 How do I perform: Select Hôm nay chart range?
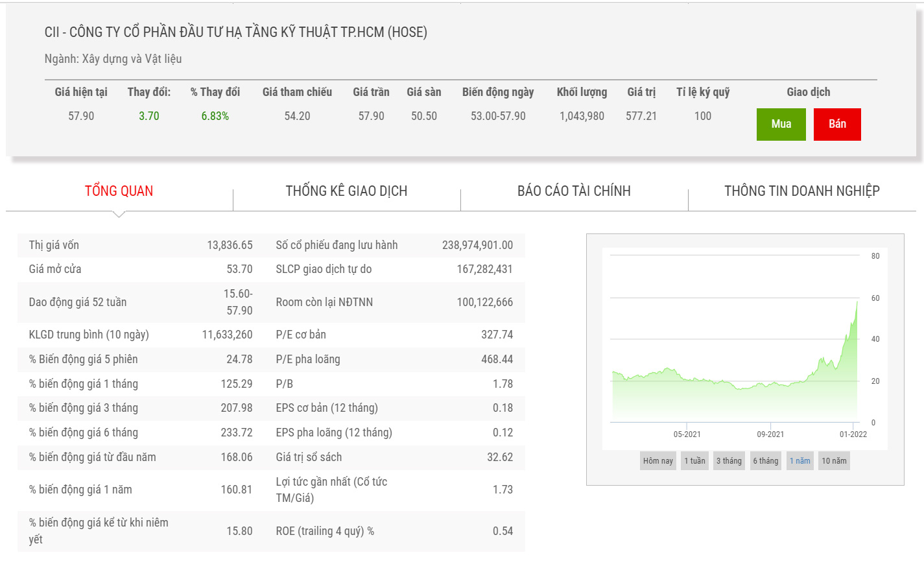[x=657, y=461]
